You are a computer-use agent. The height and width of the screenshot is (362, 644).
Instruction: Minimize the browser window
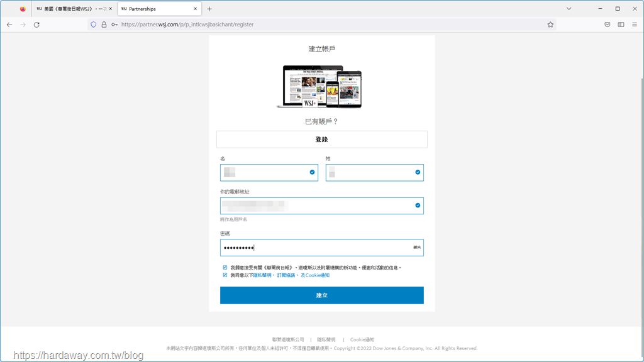click(x=600, y=9)
